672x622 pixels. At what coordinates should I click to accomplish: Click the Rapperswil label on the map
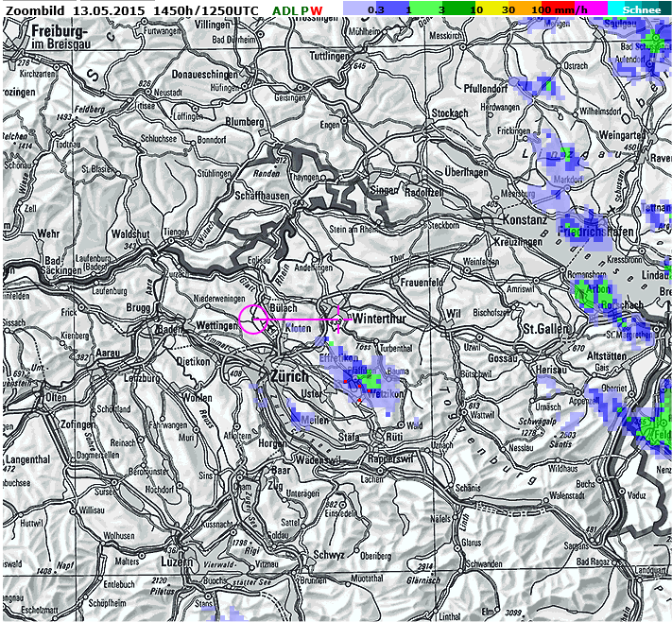390,458
